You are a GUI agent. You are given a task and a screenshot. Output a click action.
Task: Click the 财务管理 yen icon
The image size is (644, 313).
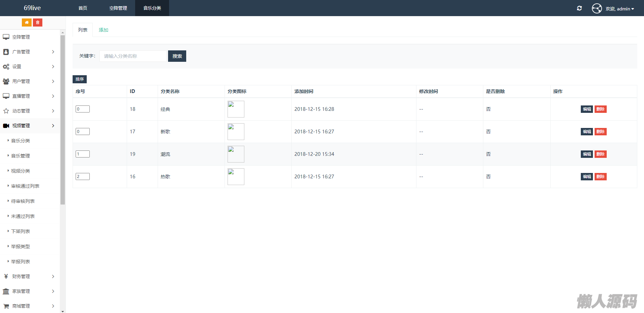coord(6,276)
